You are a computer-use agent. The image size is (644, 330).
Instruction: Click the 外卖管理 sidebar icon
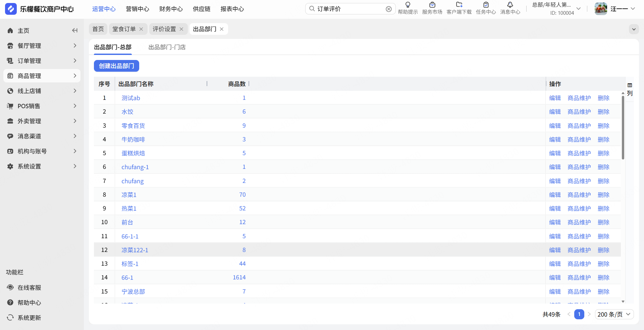[10, 121]
